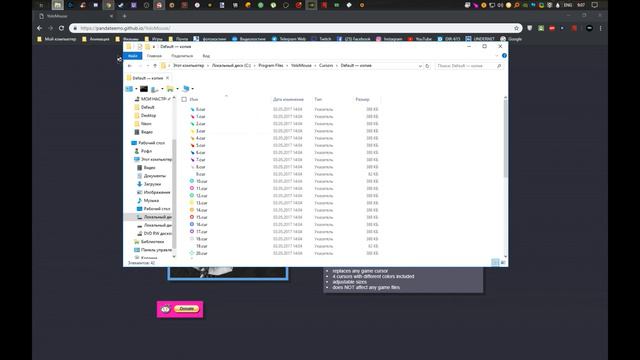Open the Neon folder in navigation pane
Viewport: 640px width, 360px height.
click(146, 124)
